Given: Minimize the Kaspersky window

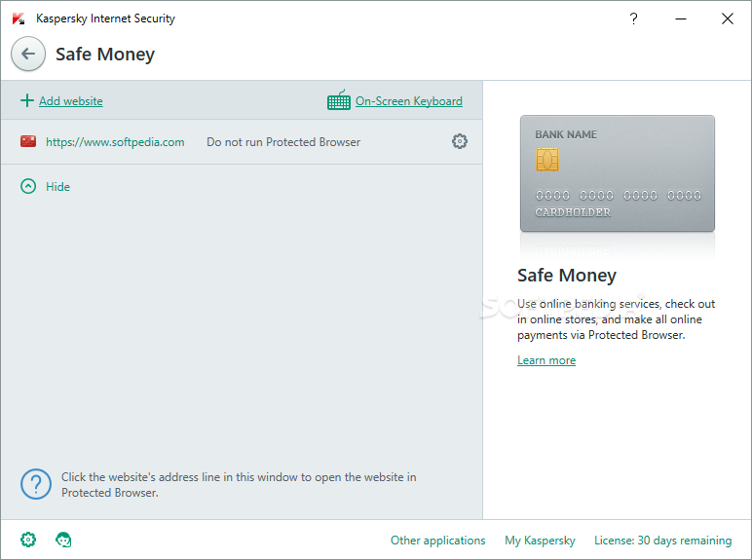Looking at the screenshot, I should point(681,19).
